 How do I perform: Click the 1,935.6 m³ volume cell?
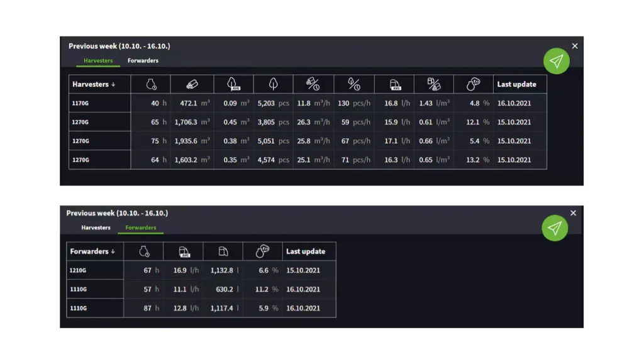pyautogui.click(x=192, y=141)
